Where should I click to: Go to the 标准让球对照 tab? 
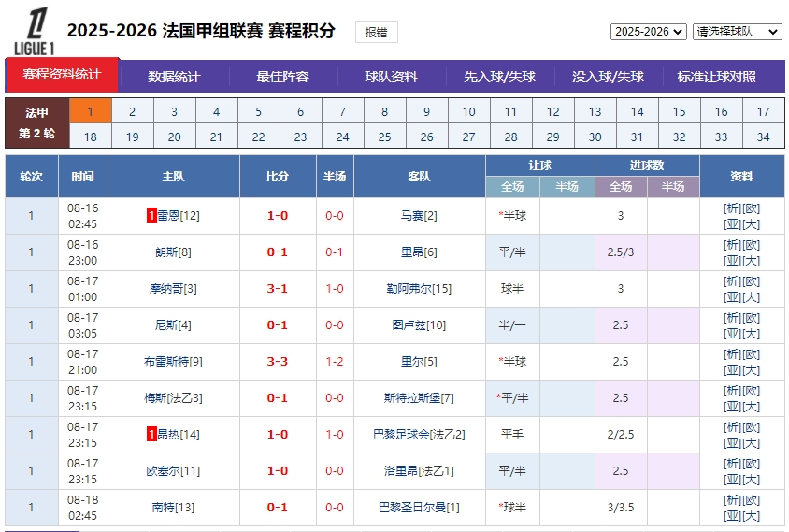coord(716,77)
